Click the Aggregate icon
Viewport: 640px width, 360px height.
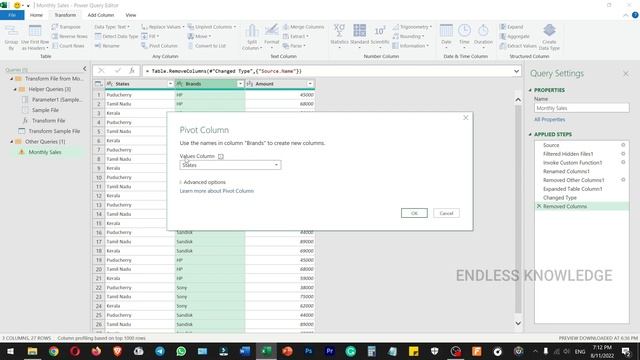tap(503, 36)
